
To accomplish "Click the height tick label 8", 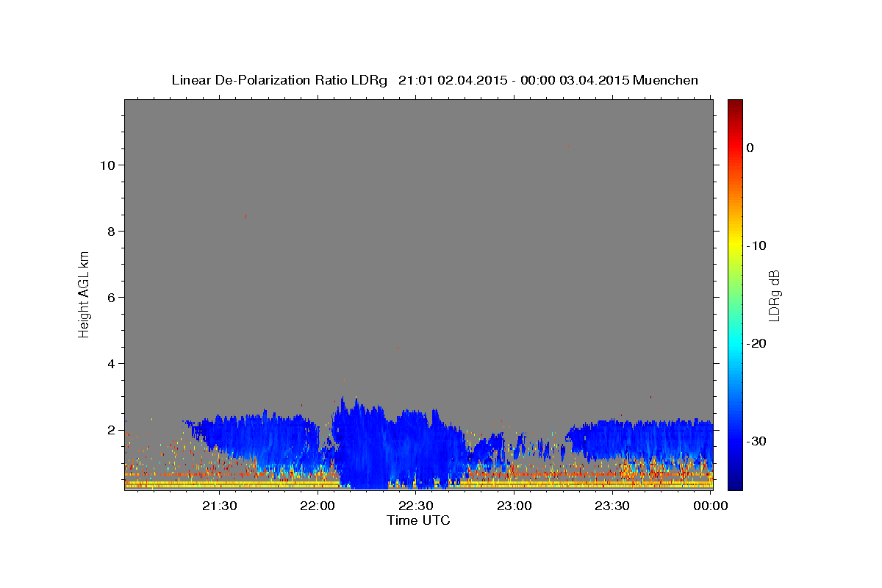I will pyautogui.click(x=110, y=231).
